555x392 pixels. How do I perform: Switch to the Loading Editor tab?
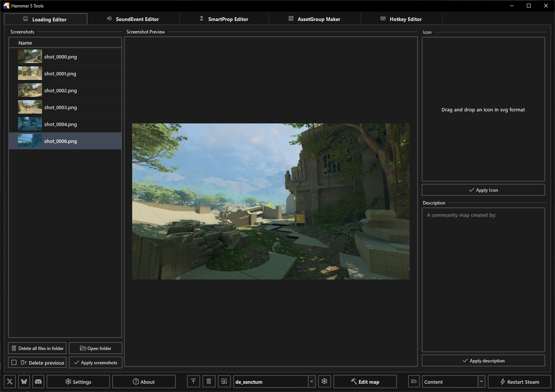coord(45,19)
